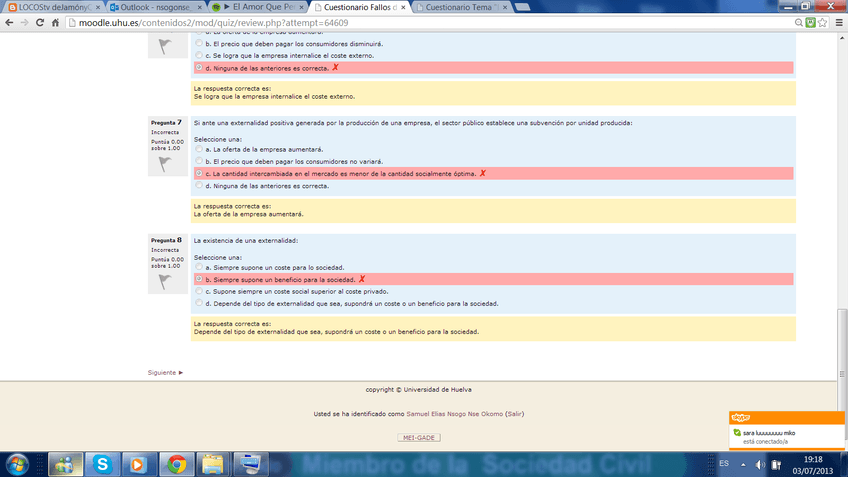The height and width of the screenshot is (477, 848).
Task: Choose option d 'Depende del tipo de externalidad'
Action: [x=198, y=303]
